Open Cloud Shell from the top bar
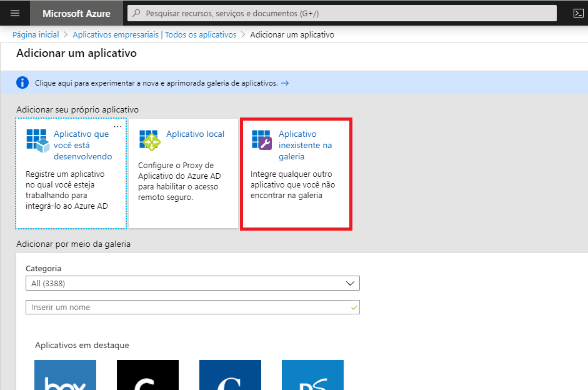 [x=578, y=13]
